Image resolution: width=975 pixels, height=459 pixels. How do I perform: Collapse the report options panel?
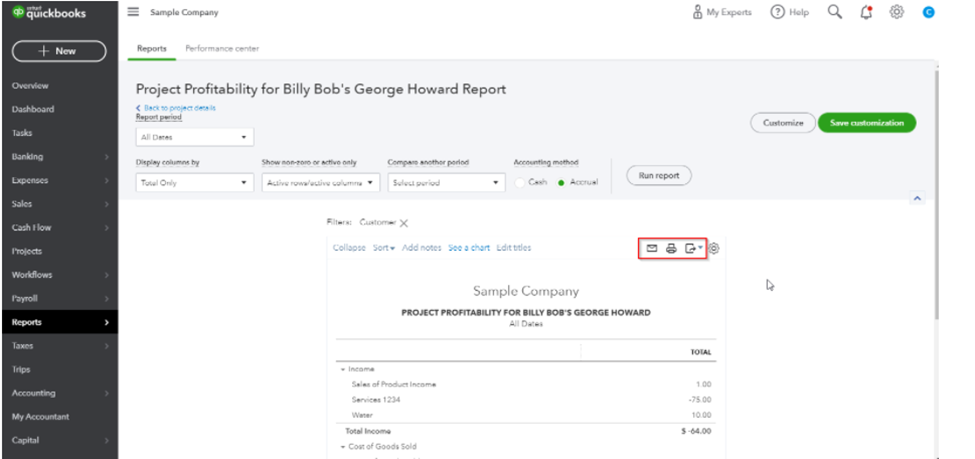(x=917, y=198)
